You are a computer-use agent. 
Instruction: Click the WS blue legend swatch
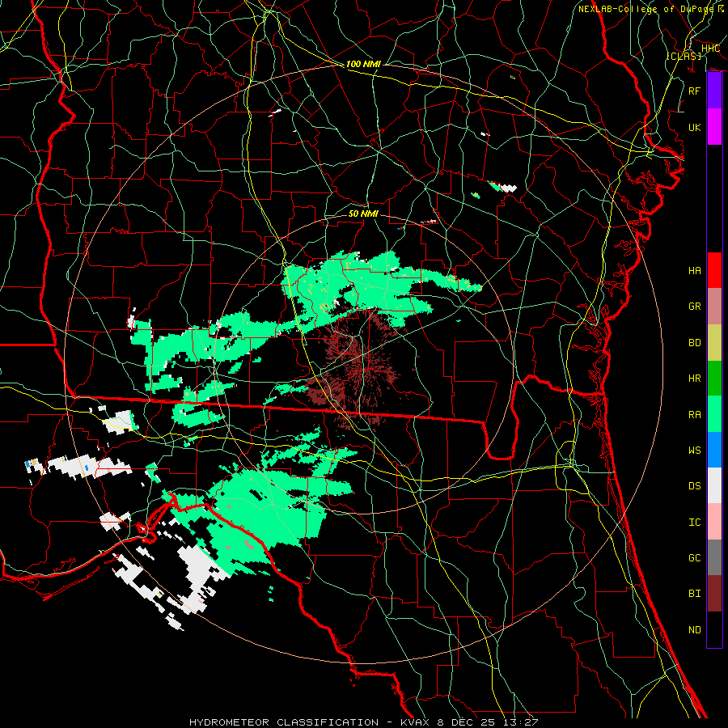click(x=714, y=450)
